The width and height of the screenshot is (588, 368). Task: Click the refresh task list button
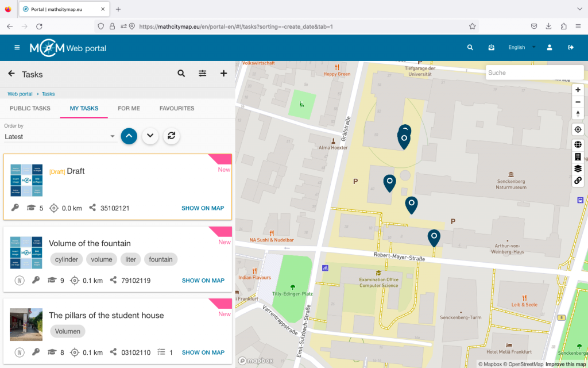(x=171, y=136)
